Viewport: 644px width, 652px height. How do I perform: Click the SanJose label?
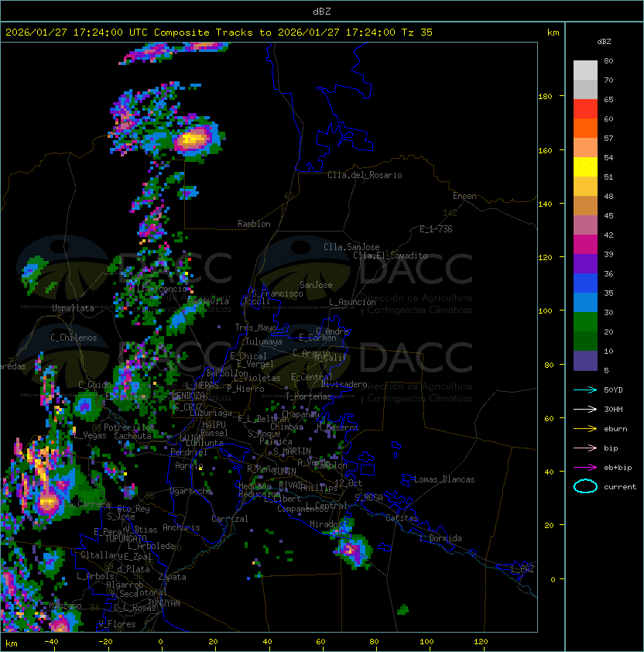(316, 285)
